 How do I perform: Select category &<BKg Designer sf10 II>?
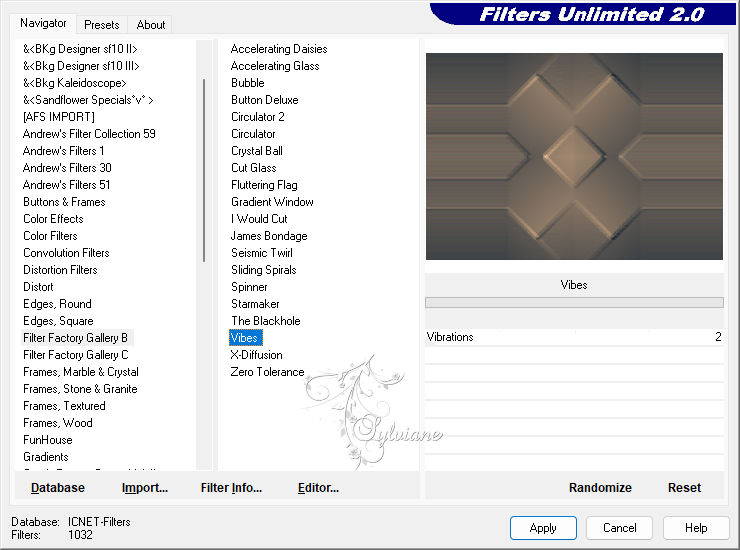(x=80, y=49)
